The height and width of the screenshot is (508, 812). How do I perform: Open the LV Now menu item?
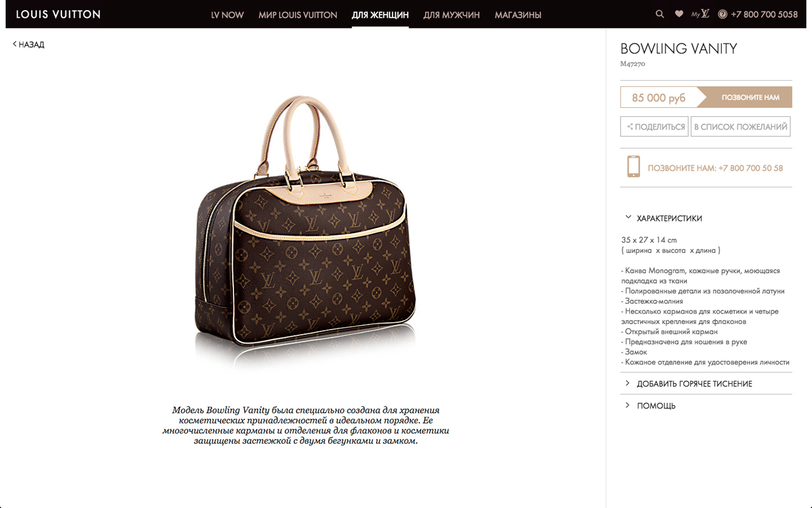(228, 15)
